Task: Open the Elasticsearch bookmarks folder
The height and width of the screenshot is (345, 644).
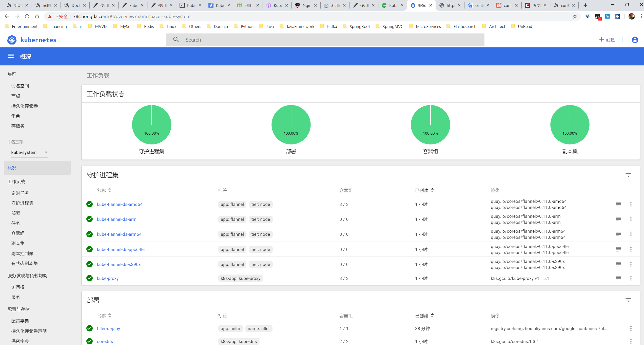Action: click(x=461, y=26)
